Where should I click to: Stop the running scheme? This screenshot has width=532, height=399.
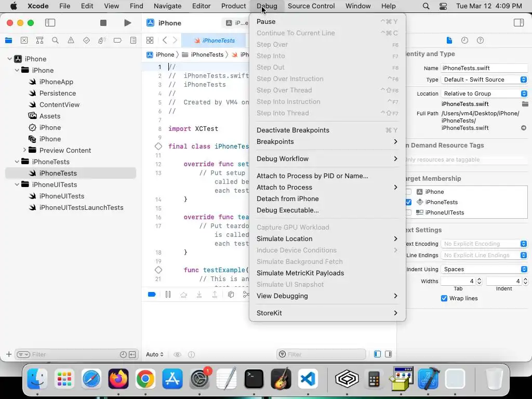(103, 23)
